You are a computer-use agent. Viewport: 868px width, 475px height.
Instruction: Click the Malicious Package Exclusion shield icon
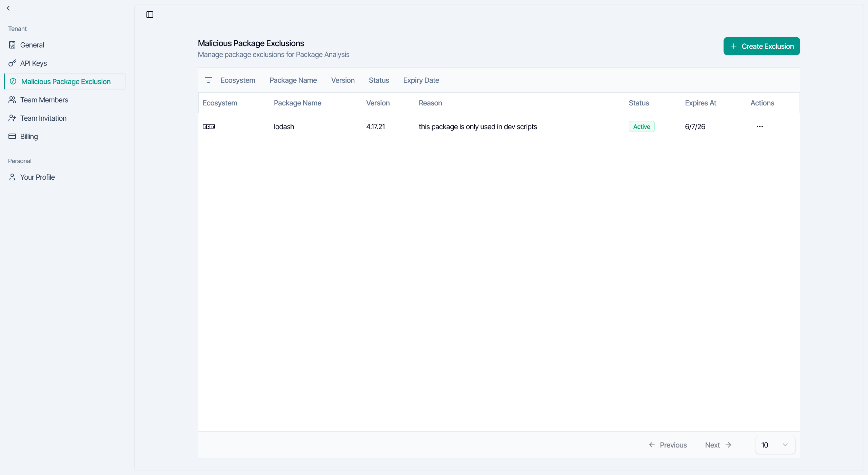tap(13, 81)
